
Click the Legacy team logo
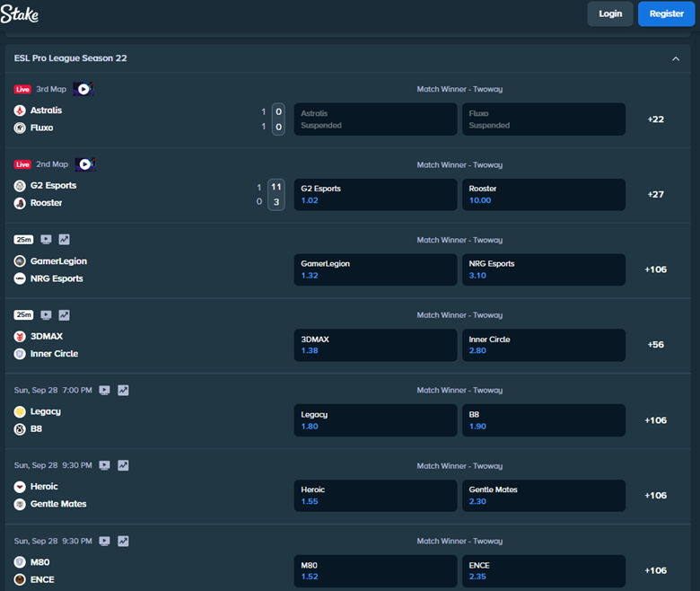pyautogui.click(x=20, y=411)
